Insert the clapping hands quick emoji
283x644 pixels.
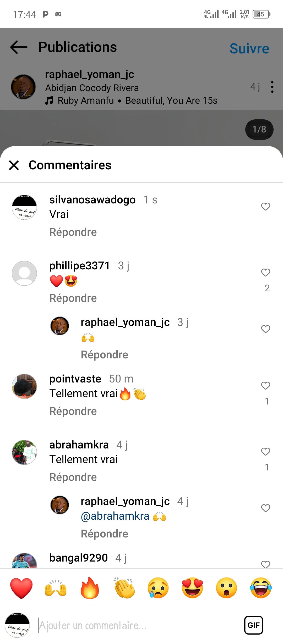124,588
